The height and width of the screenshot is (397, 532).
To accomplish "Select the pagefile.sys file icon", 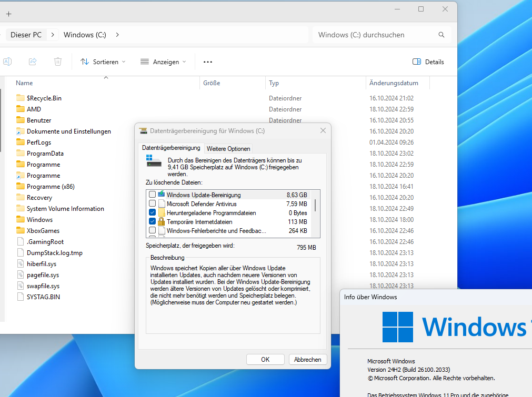I will coord(21,274).
